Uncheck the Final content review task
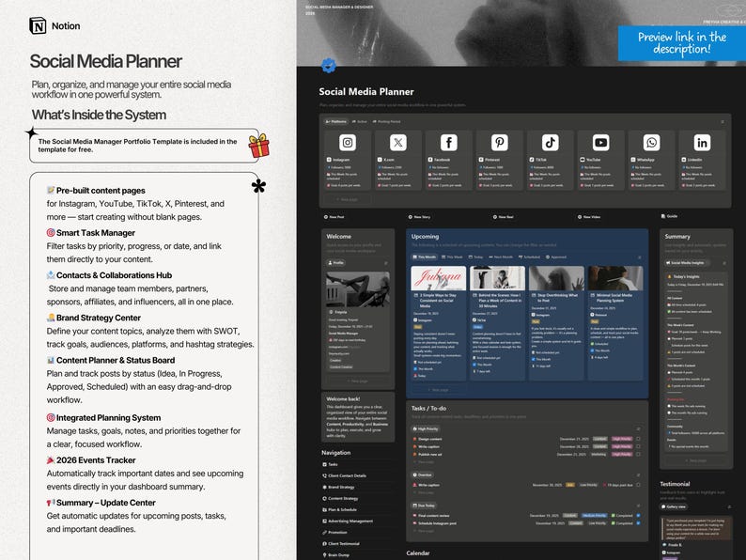The width and height of the screenshot is (746, 560). click(638, 515)
